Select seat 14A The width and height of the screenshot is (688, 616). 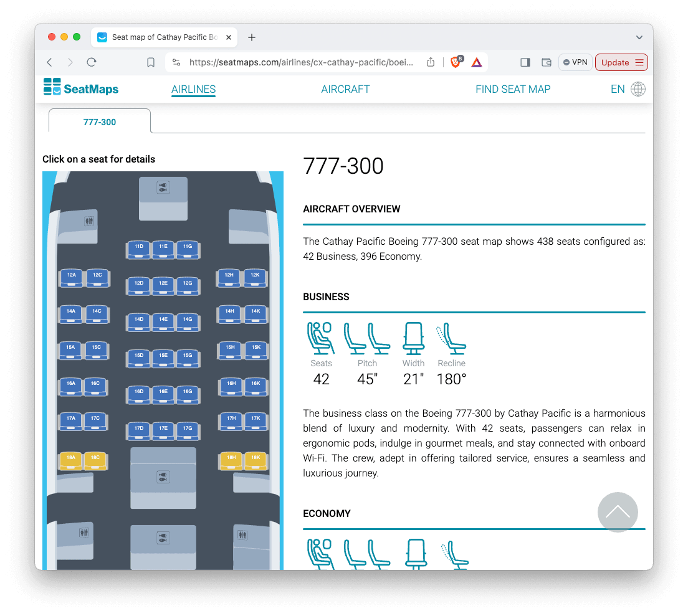(x=71, y=315)
